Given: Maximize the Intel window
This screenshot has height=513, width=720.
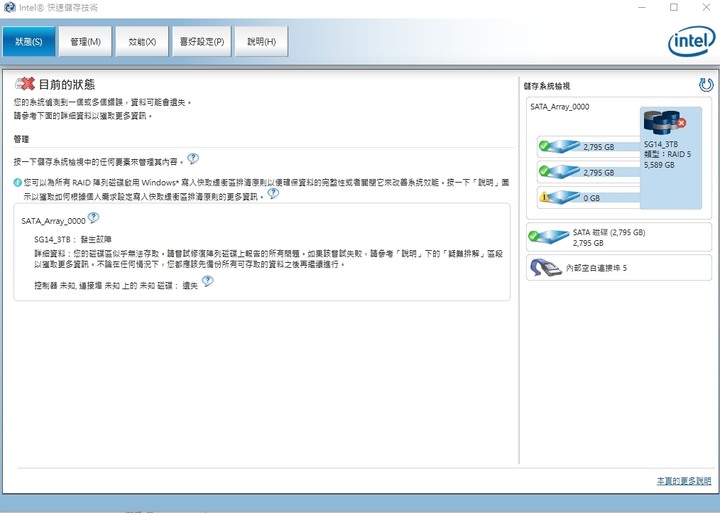Looking at the screenshot, I should (674, 7).
